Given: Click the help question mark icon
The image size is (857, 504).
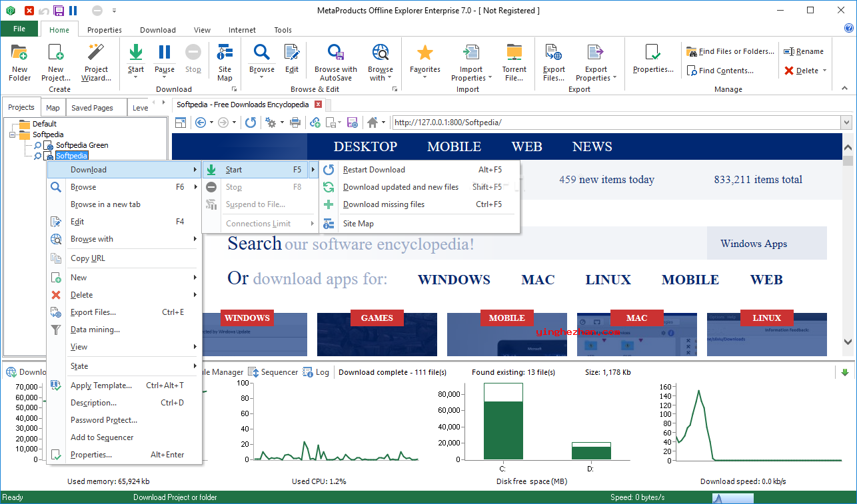Looking at the screenshot, I should point(849,29).
